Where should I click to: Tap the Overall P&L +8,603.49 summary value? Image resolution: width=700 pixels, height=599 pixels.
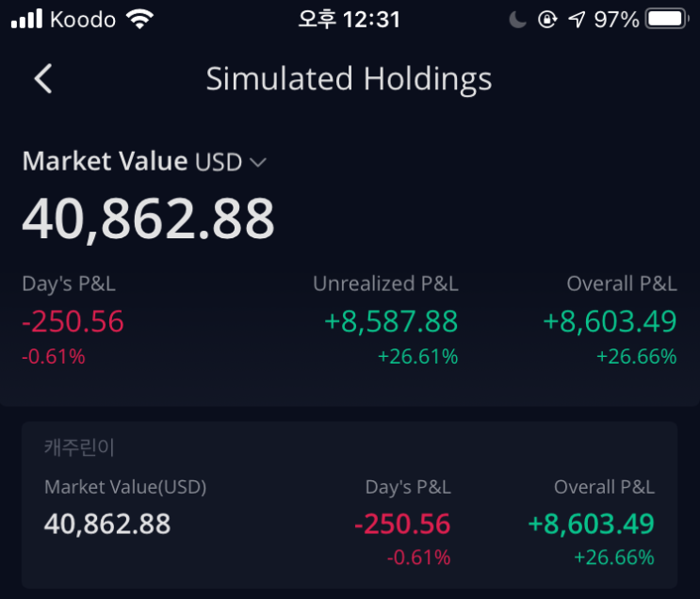point(610,321)
